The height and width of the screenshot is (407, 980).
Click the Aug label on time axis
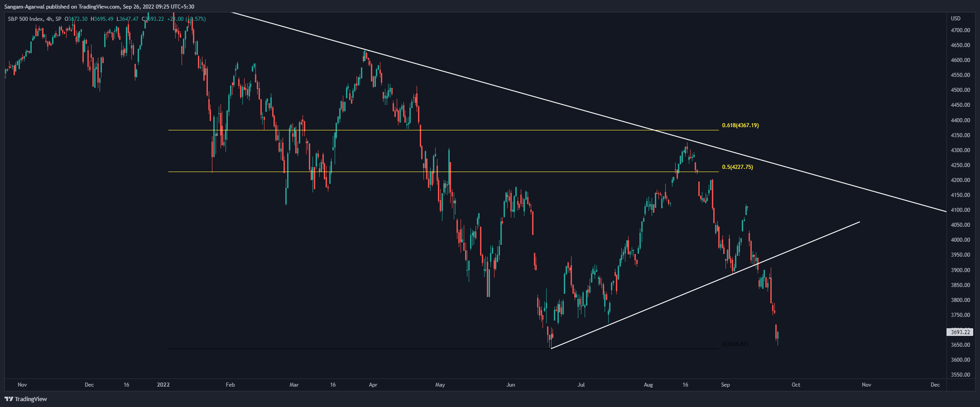(649, 385)
